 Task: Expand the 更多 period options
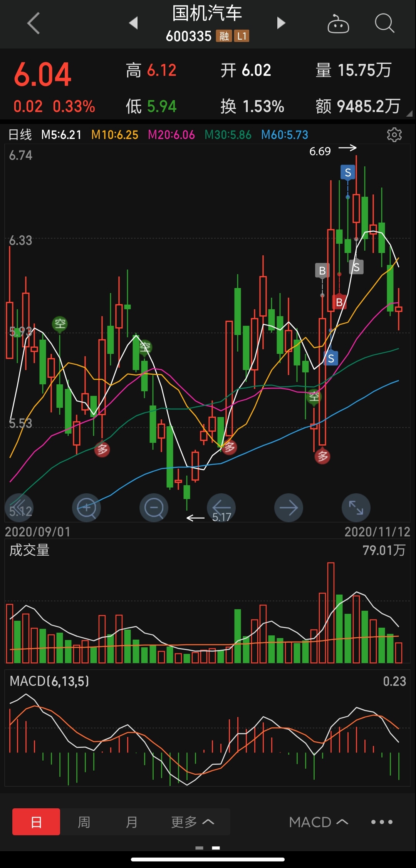click(192, 822)
